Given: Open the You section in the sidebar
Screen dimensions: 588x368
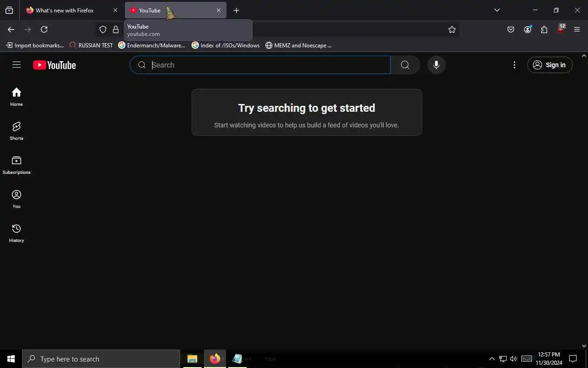Looking at the screenshot, I should [x=17, y=199].
